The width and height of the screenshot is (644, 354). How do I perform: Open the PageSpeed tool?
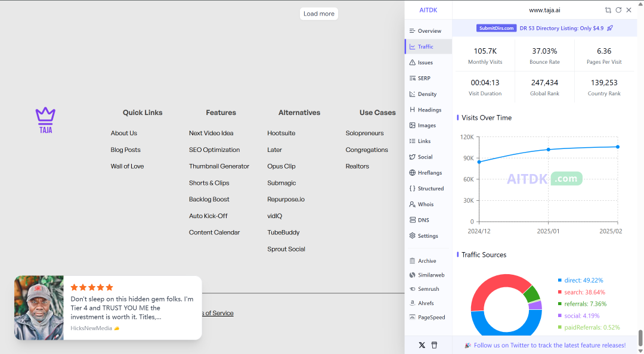tap(428, 317)
